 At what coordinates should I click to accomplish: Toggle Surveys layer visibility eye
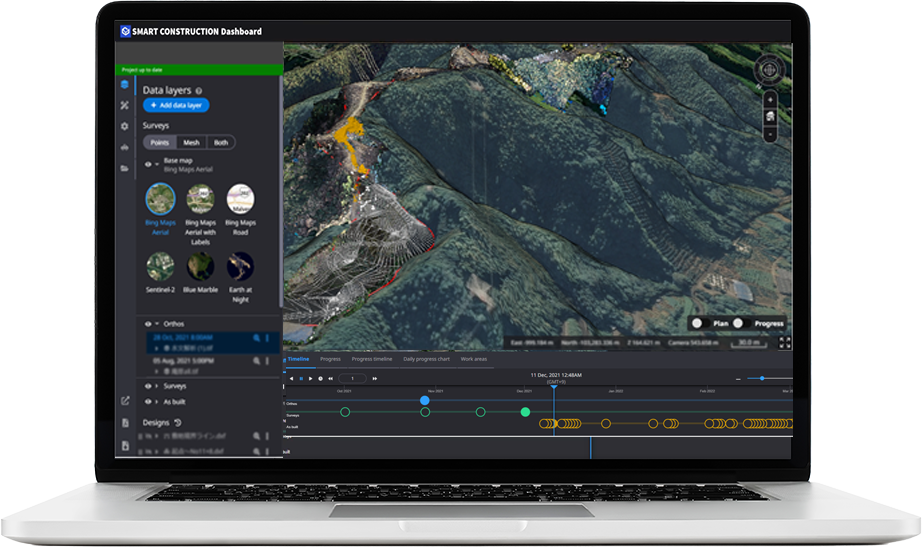[x=148, y=386]
